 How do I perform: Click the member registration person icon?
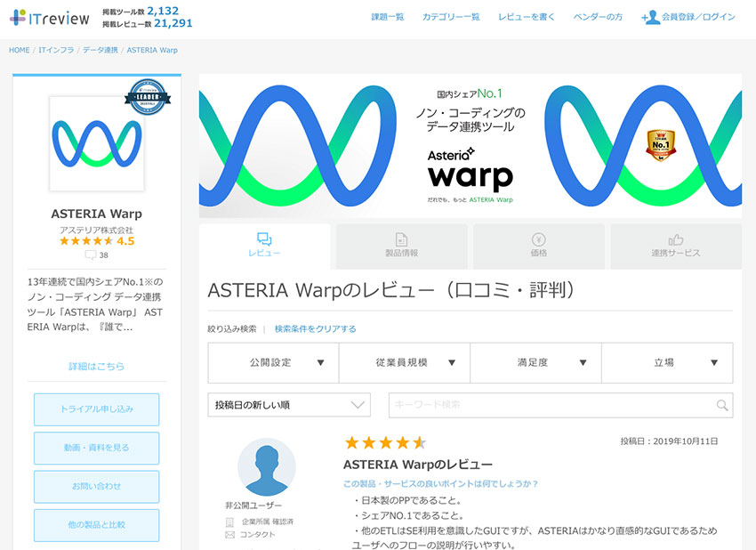point(651,18)
